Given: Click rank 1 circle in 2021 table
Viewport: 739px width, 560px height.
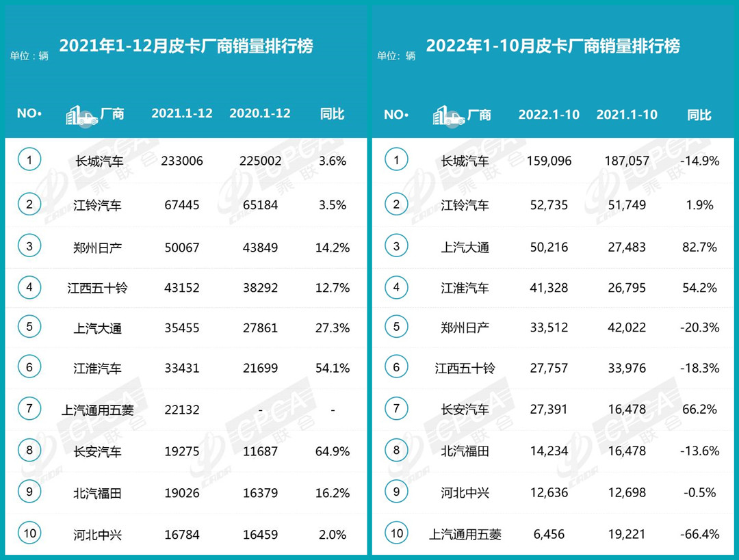Looking at the screenshot, I should (29, 160).
